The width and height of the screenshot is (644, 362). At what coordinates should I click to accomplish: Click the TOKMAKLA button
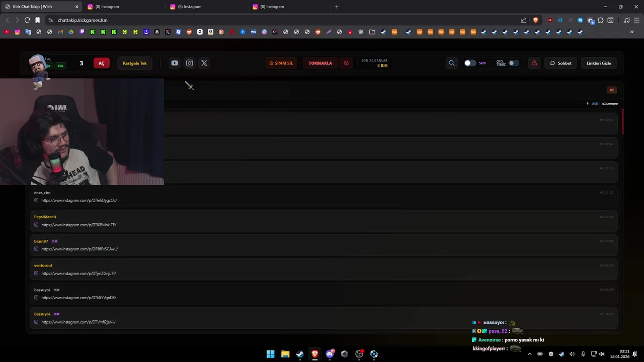320,63
